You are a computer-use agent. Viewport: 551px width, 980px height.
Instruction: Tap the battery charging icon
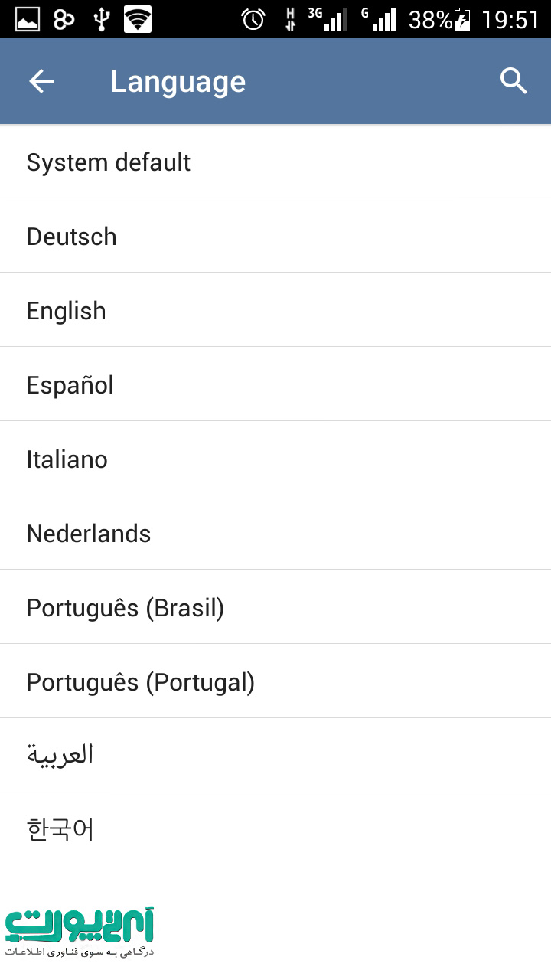pos(463,19)
